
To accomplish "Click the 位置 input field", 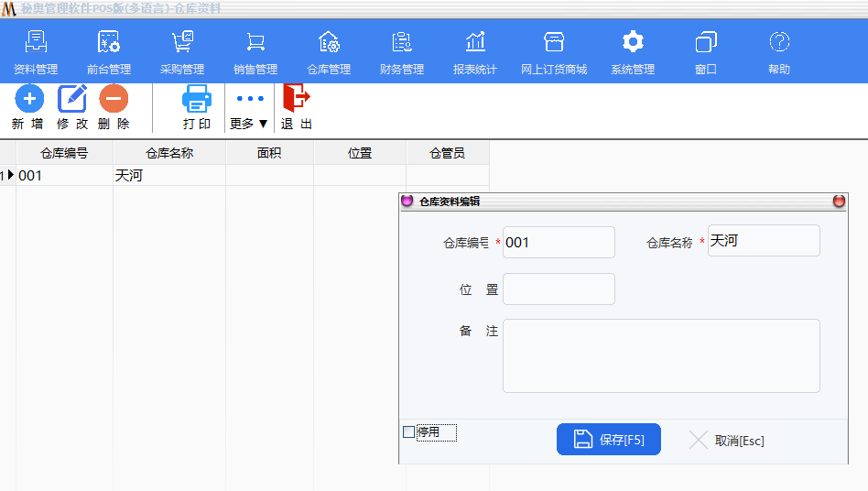I will pyautogui.click(x=559, y=289).
